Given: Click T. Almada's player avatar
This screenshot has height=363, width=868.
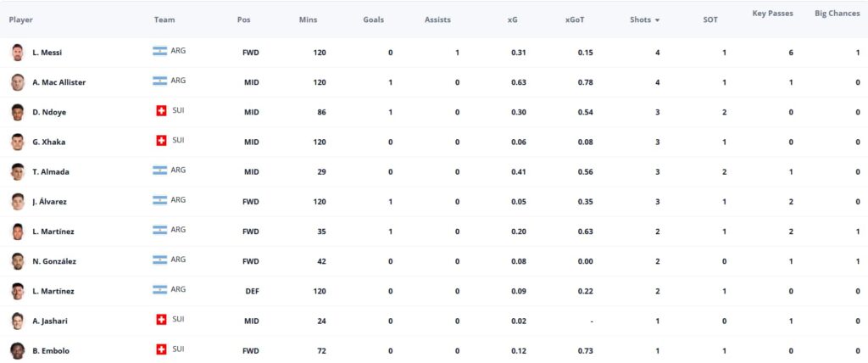Looking at the screenshot, I should coord(18,172).
